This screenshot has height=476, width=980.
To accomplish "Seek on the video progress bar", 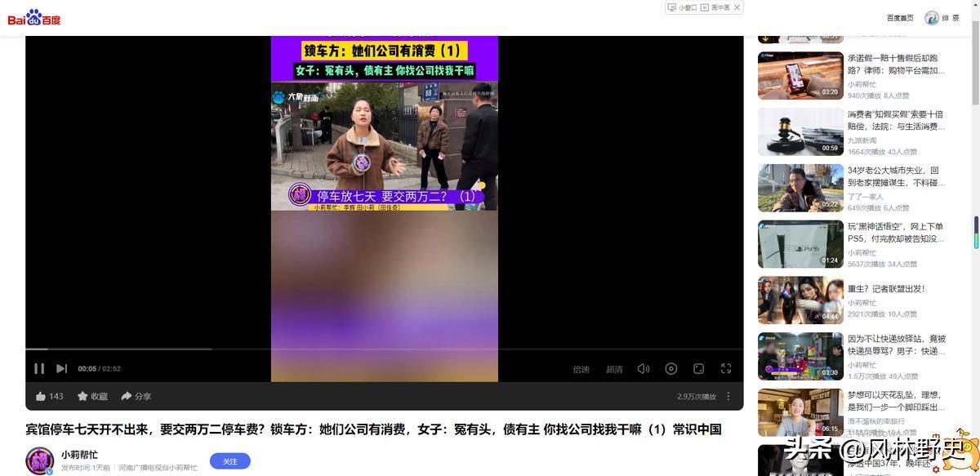I will click(x=384, y=349).
